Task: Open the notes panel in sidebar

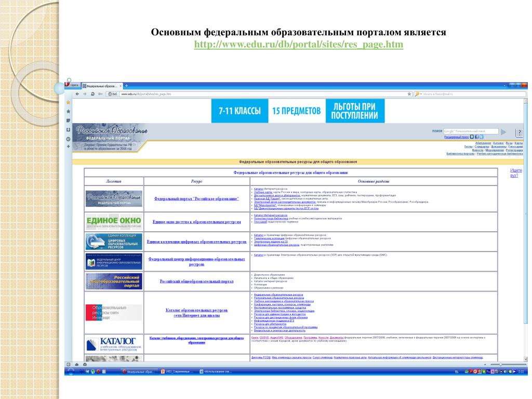Action: click(x=68, y=121)
